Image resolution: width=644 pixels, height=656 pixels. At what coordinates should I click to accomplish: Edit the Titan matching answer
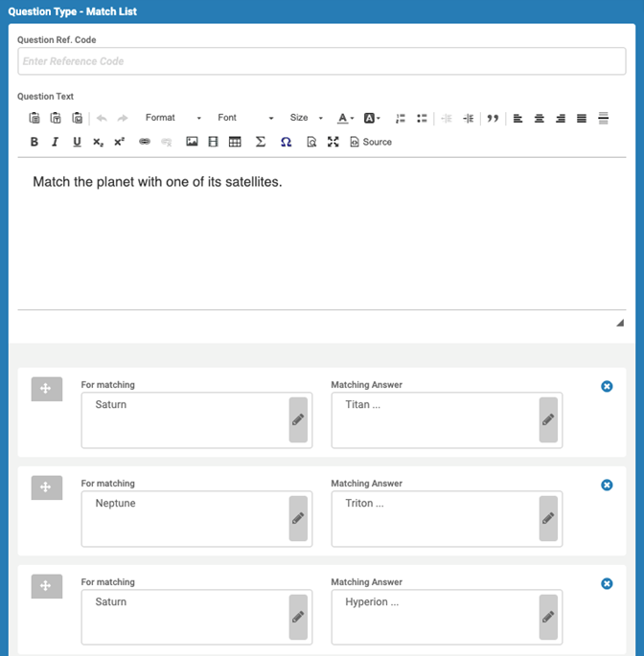pyautogui.click(x=548, y=419)
